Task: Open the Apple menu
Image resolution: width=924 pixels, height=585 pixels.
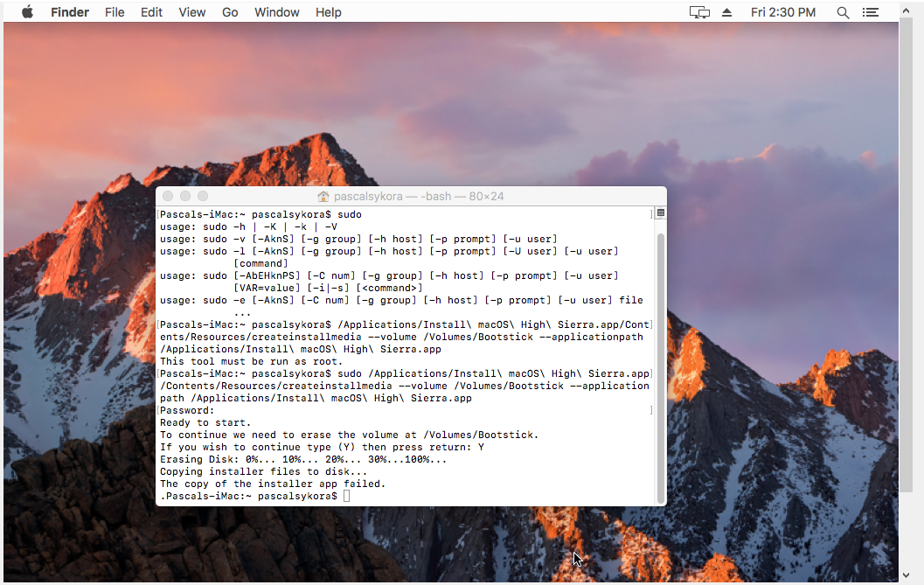Action: click(x=27, y=12)
